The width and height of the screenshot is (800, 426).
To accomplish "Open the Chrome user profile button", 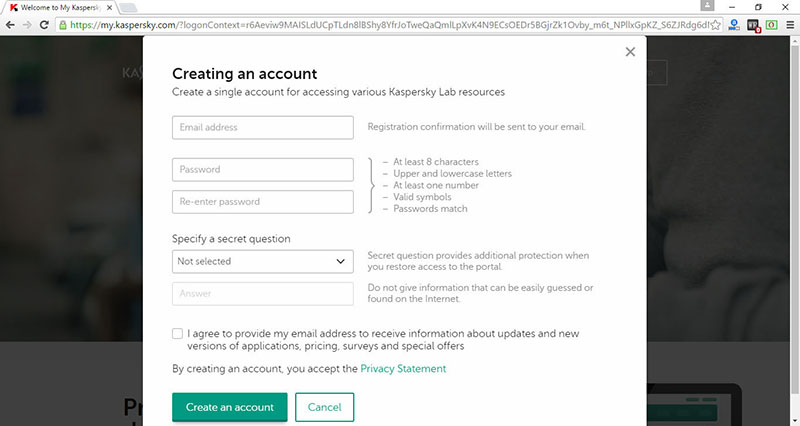I will pos(707,6).
